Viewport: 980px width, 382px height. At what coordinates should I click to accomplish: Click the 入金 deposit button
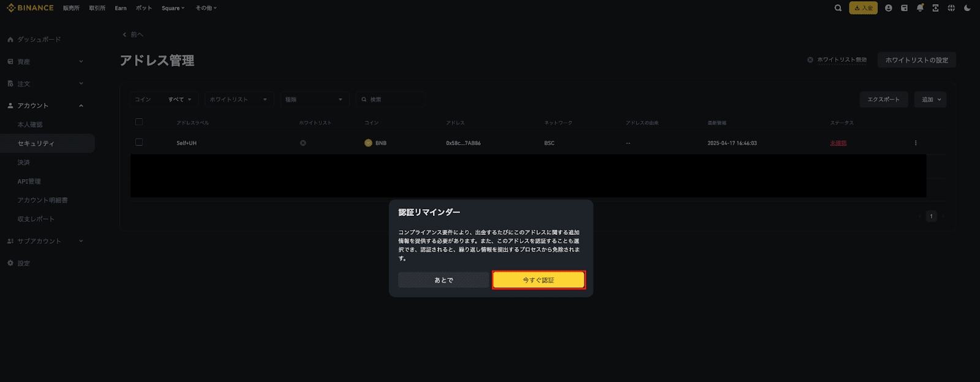863,8
